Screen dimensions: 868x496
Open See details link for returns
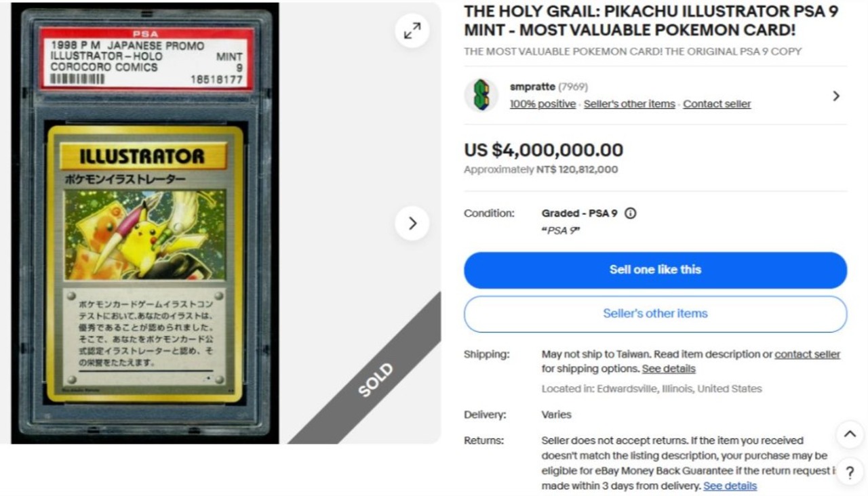(730, 487)
